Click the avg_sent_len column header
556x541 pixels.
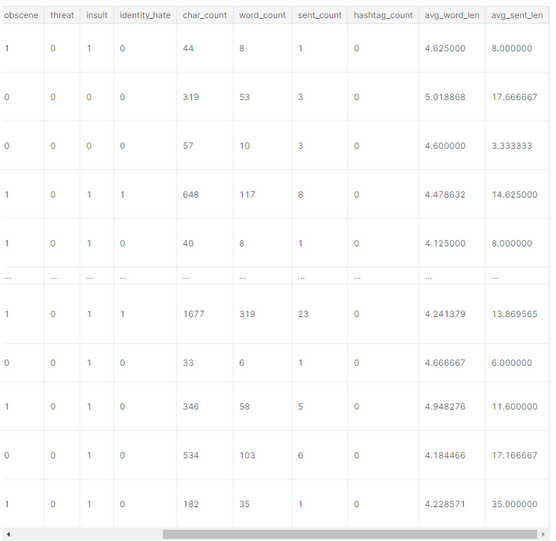(x=517, y=15)
